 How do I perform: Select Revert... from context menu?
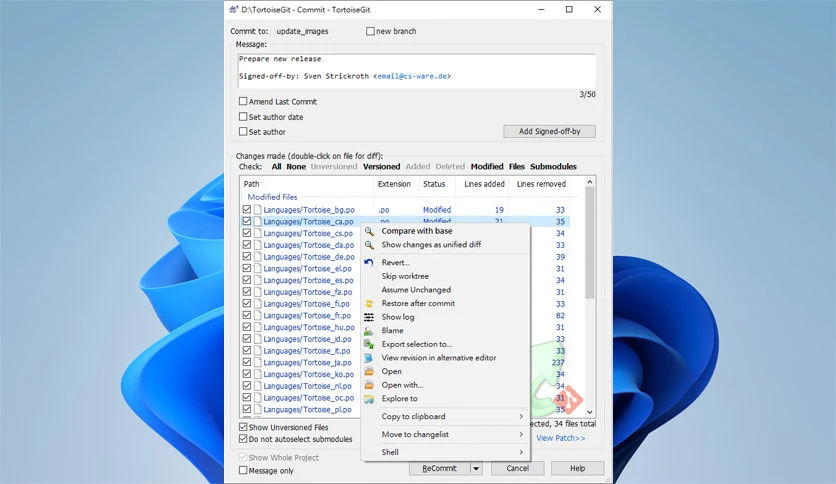tap(446, 262)
